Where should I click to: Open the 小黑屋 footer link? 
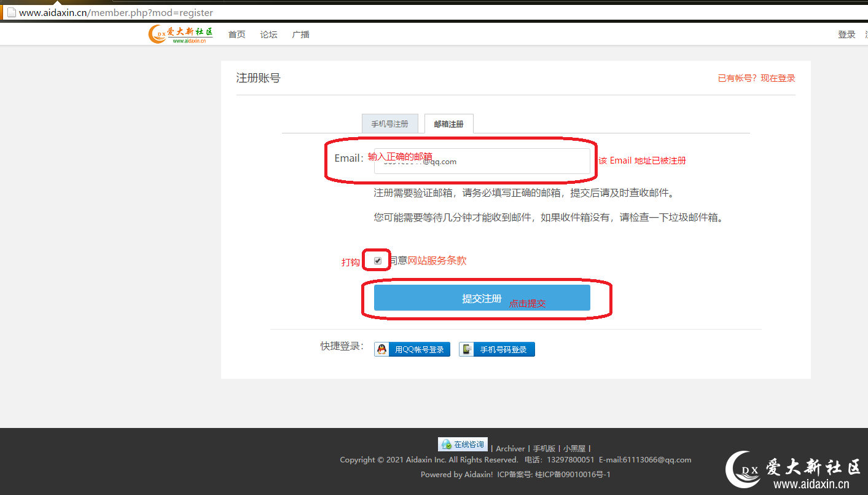pyautogui.click(x=574, y=449)
